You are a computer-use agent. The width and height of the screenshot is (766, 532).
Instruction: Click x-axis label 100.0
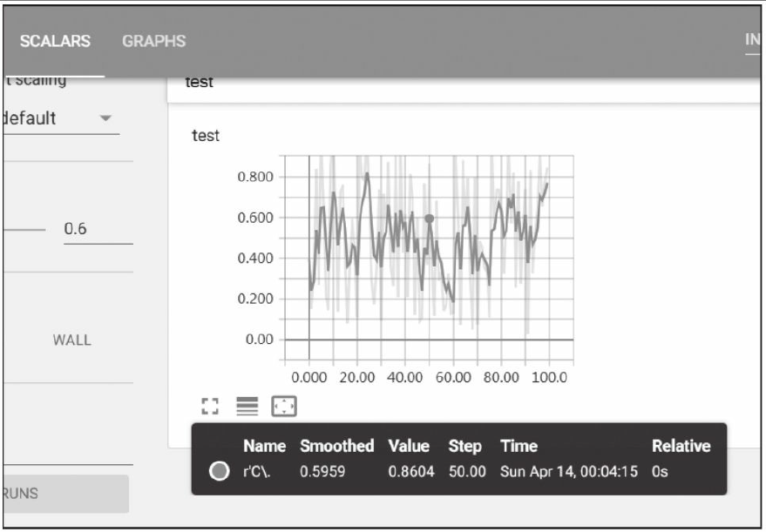(x=549, y=377)
